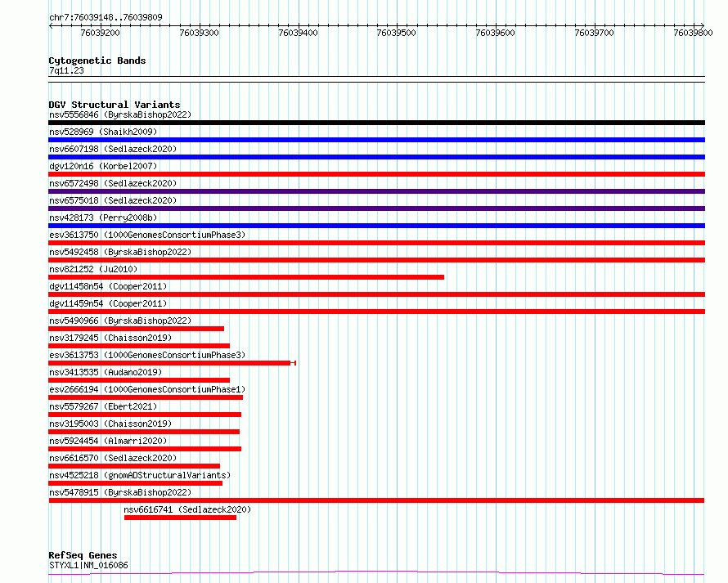Open the STYXL1|NM_016086 gene label
Image resolution: width=728 pixels, height=583 pixels.
tap(88, 565)
